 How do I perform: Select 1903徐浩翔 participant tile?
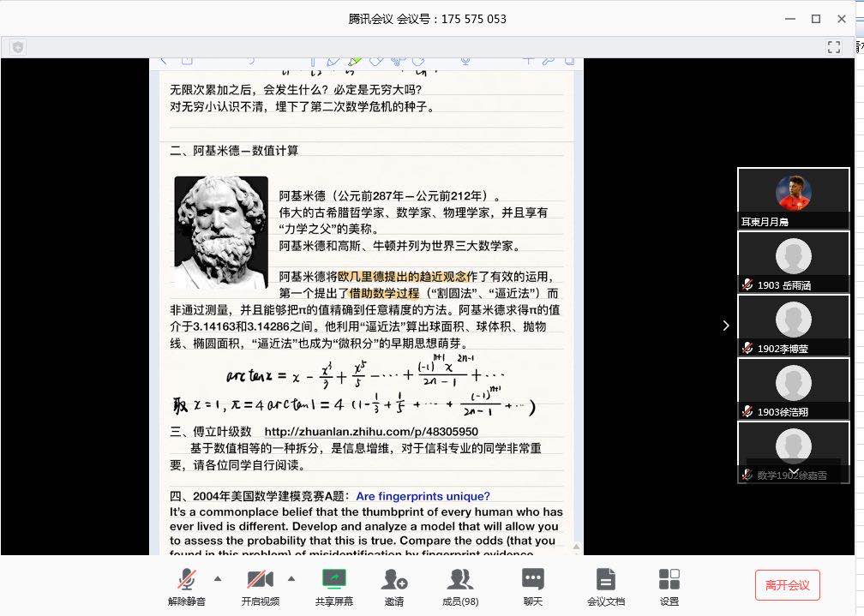click(794, 389)
